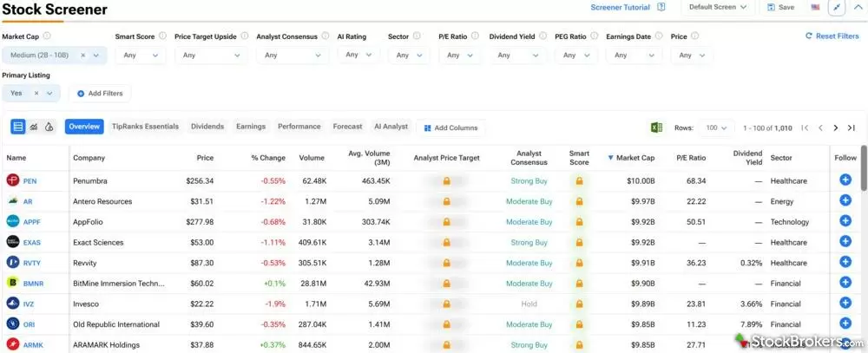Save the current screen
This screenshot has width=868, height=353.
pyautogui.click(x=782, y=7)
